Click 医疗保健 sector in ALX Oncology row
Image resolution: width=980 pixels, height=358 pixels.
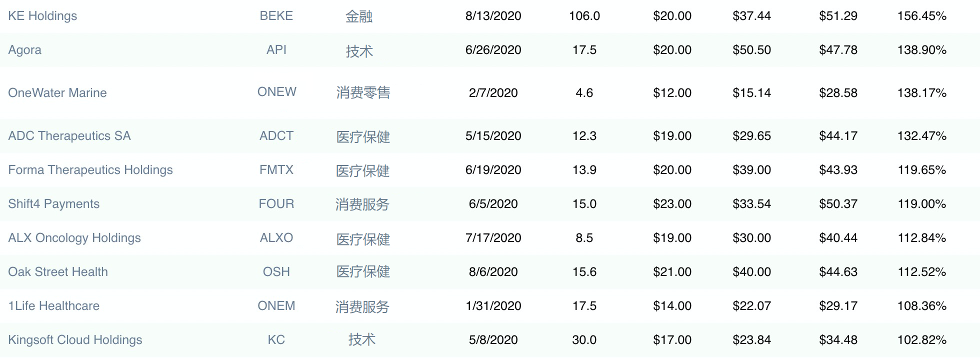(363, 239)
